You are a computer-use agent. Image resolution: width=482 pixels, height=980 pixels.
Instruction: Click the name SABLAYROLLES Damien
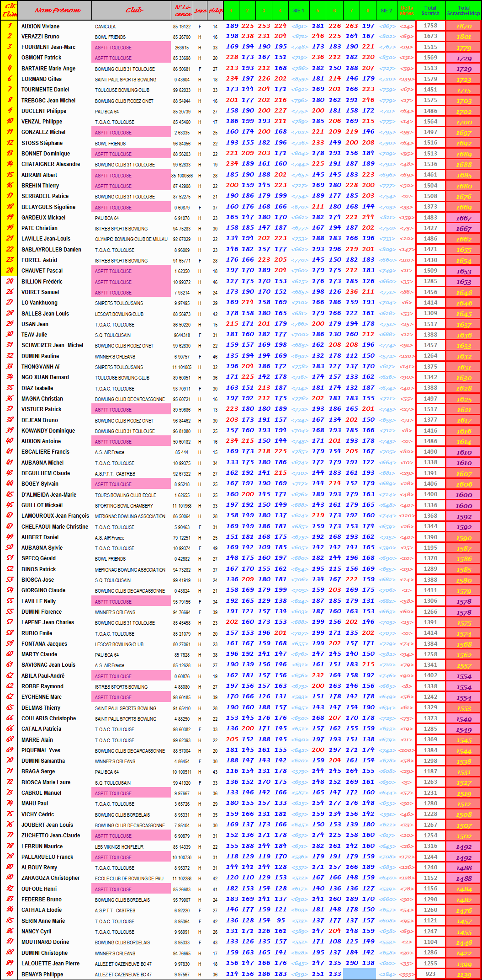(51, 250)
